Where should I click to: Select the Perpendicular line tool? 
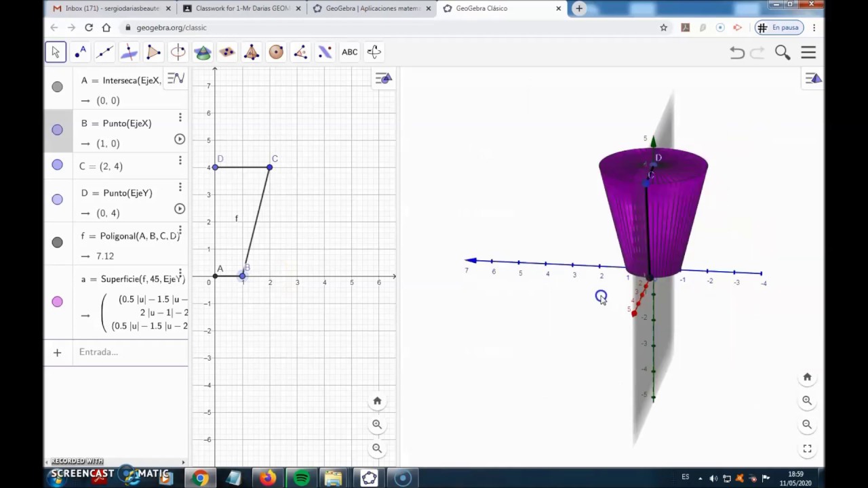point(129,52)
